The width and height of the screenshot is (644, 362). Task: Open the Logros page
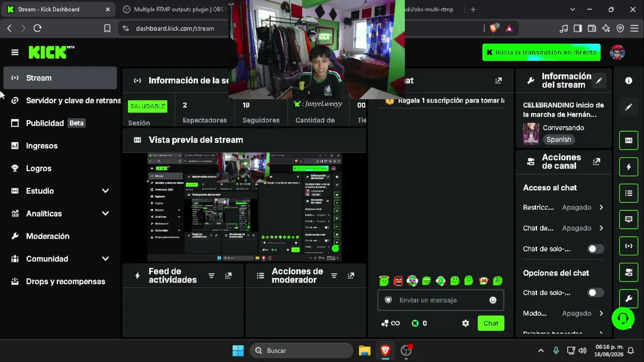60,168
